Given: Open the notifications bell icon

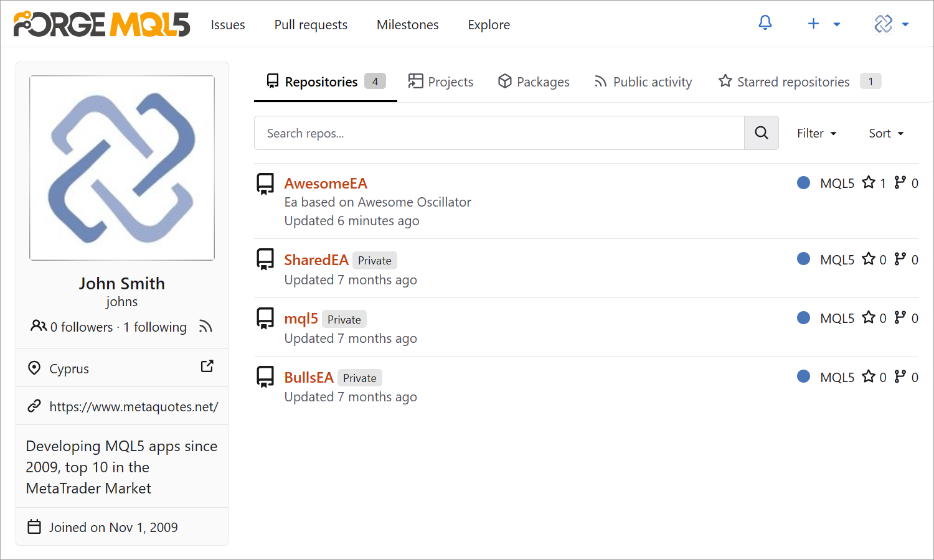Looking at the screenshot, I should 765,24.
